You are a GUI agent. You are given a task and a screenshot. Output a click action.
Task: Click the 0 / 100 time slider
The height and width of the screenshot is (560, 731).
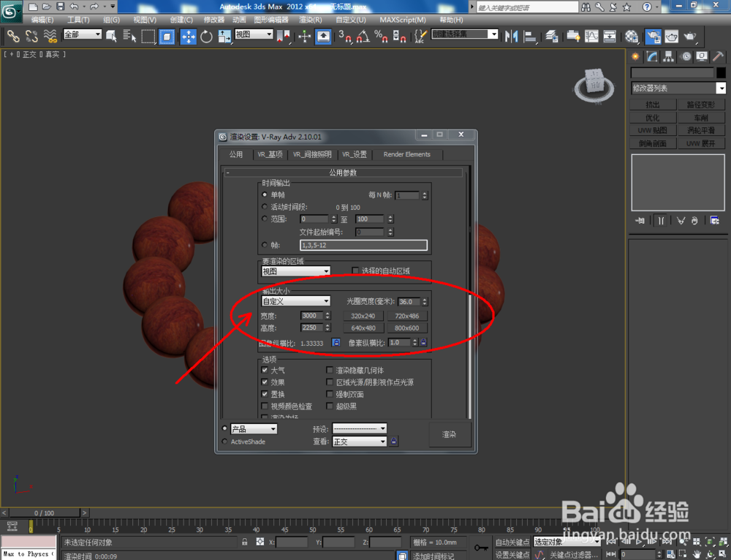[x=45, y=513]
